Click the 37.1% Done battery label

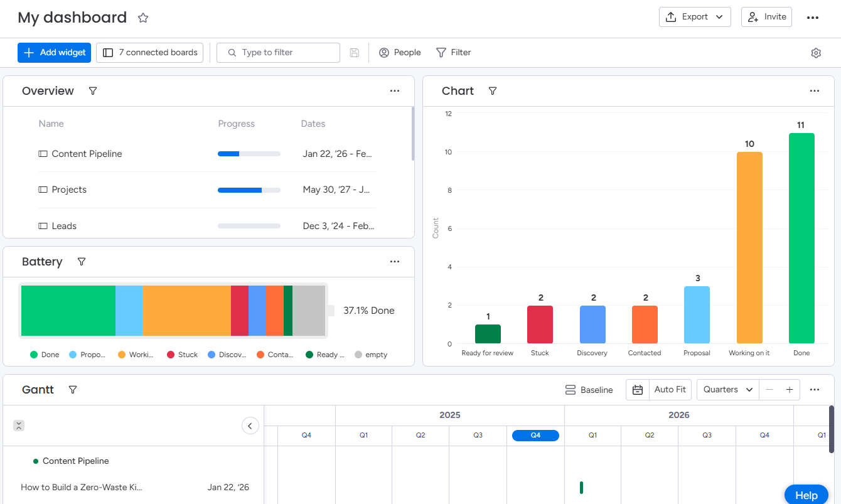pos(369,311)
